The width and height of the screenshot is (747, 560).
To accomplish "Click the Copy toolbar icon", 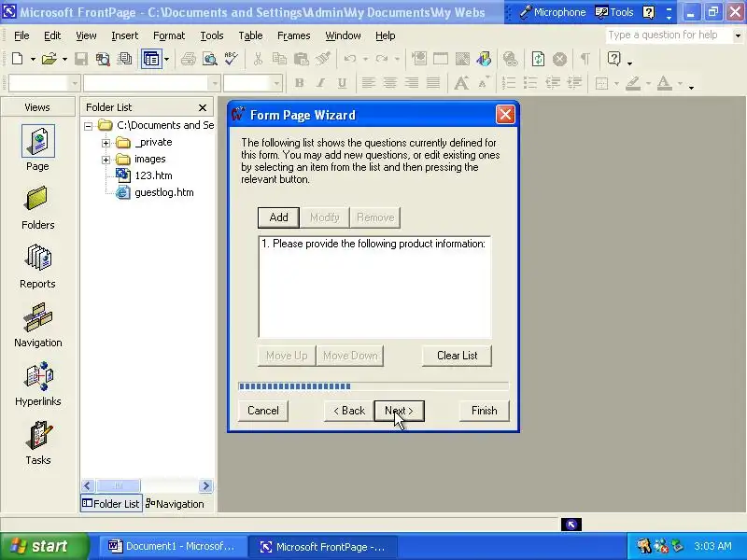I will pyautogui.click(x=279, y=59).
